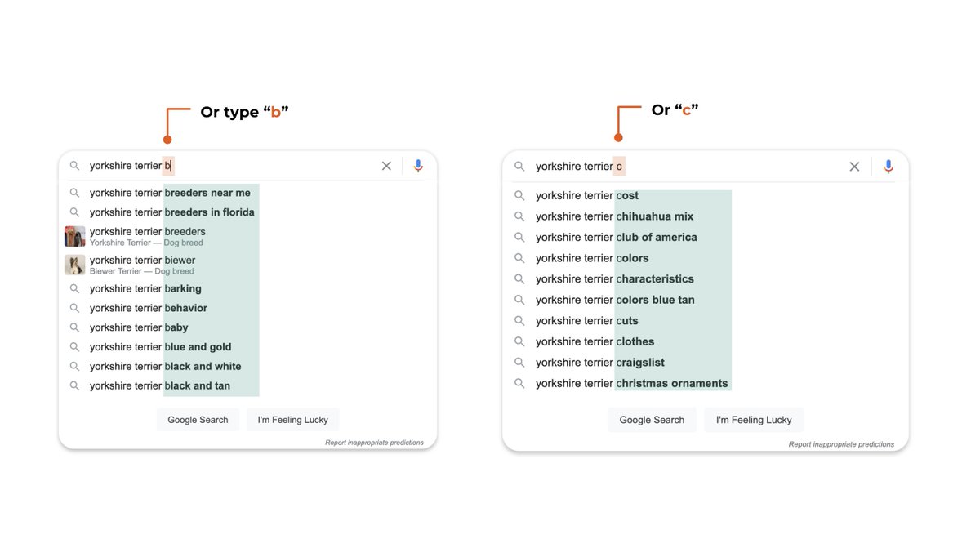Click search icon beside 'cuts' suggestion

tap(519, 321)
